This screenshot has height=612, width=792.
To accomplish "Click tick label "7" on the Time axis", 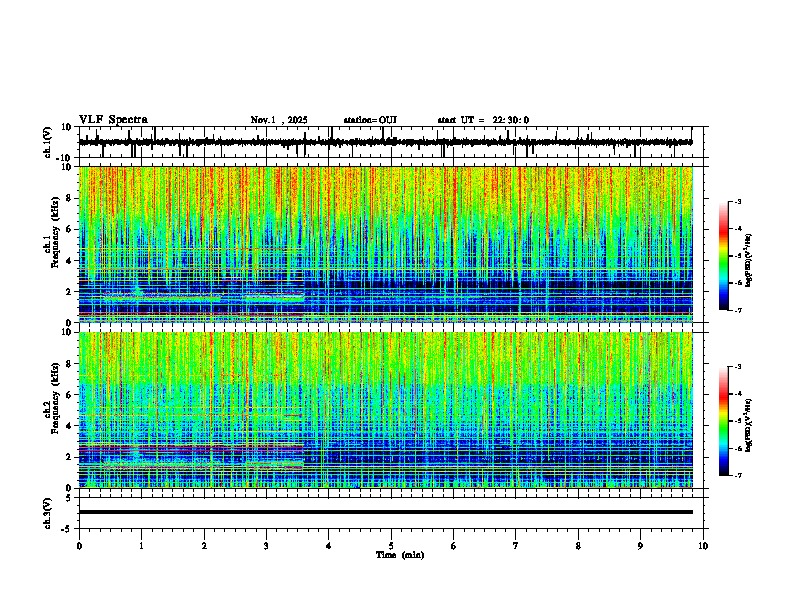I will point(516,546).
